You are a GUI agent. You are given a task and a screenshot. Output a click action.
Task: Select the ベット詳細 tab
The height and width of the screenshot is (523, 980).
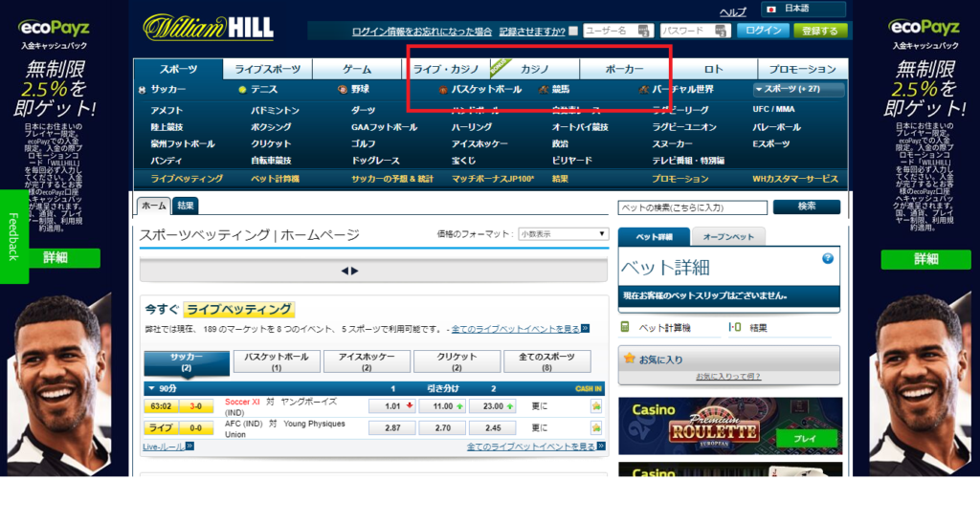point(655,237)
